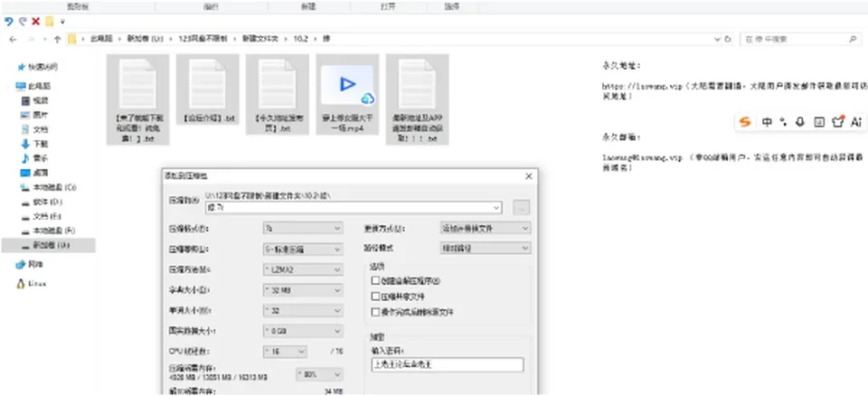Screen dimensions: 868x396
Task: Click the Ai button in IME toolbar
Action: click(856, 122)
